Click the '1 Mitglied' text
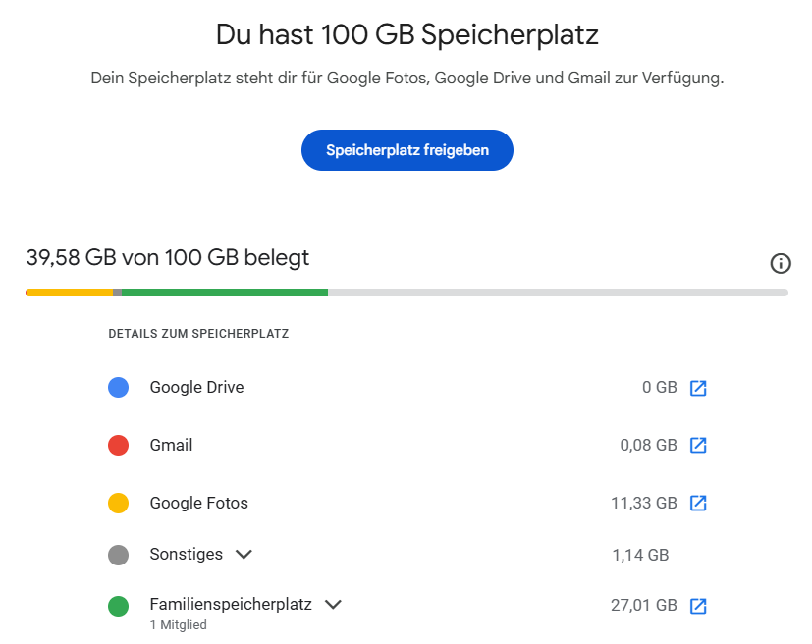 point(178,625)
